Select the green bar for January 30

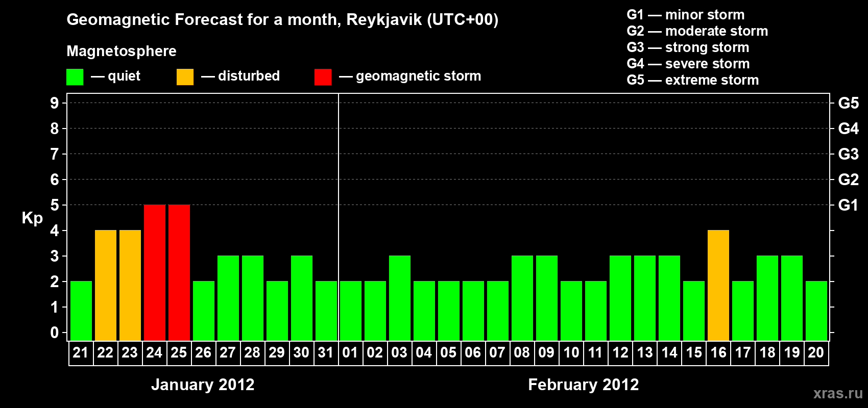click(x=302, y=298)
